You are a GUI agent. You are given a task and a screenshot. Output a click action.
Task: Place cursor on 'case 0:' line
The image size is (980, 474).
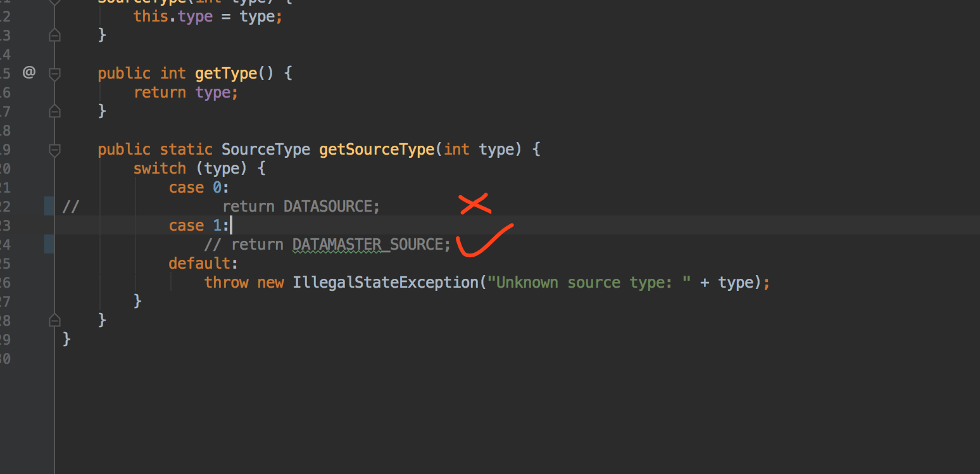[198, 188]
